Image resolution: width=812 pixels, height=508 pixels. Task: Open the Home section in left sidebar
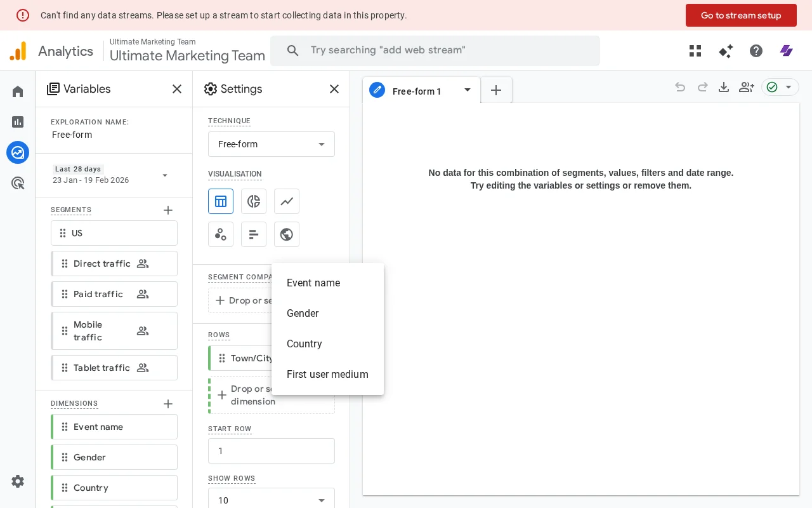18,91
